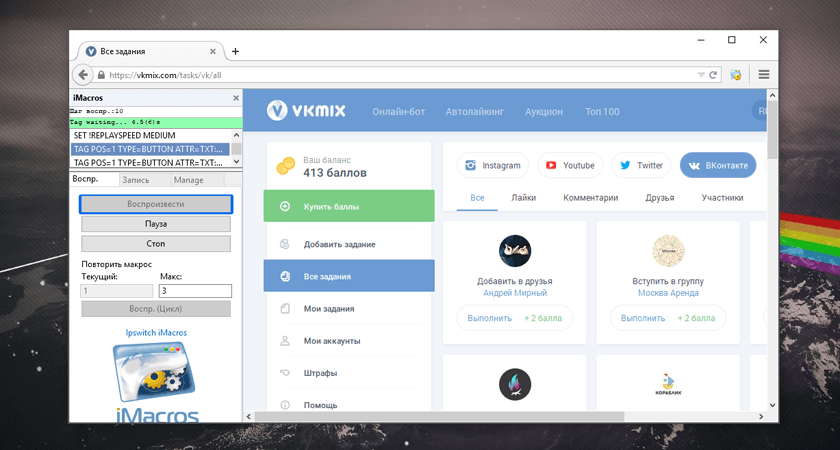Screen dimensions: 840x450
Task: Open the browser hamburger menu
Action: 763,75
